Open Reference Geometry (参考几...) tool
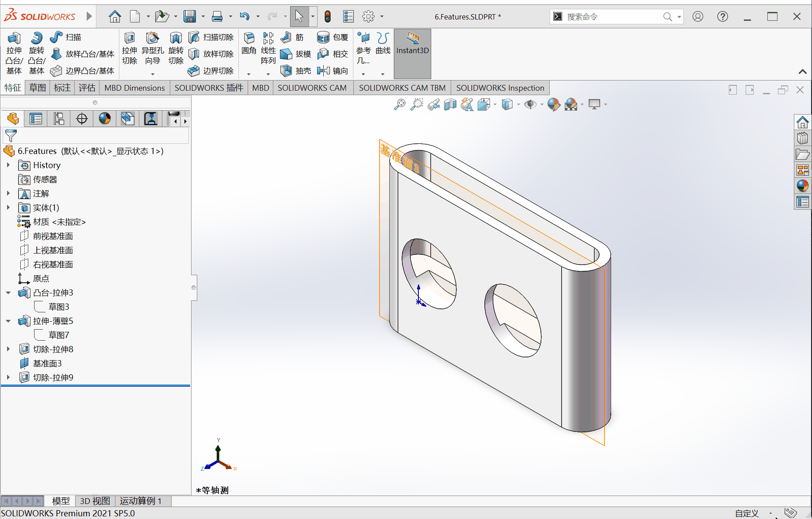The image size is (812, 519). (364, 49)
